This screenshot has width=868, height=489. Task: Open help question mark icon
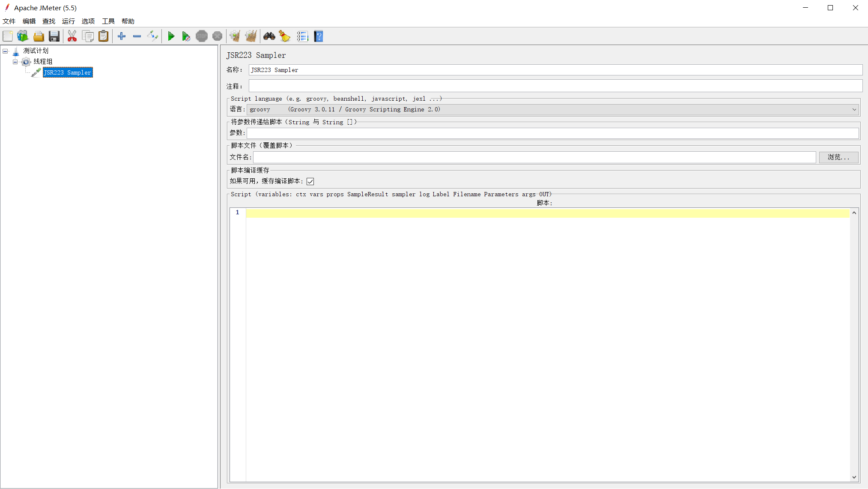click(319, 36)
